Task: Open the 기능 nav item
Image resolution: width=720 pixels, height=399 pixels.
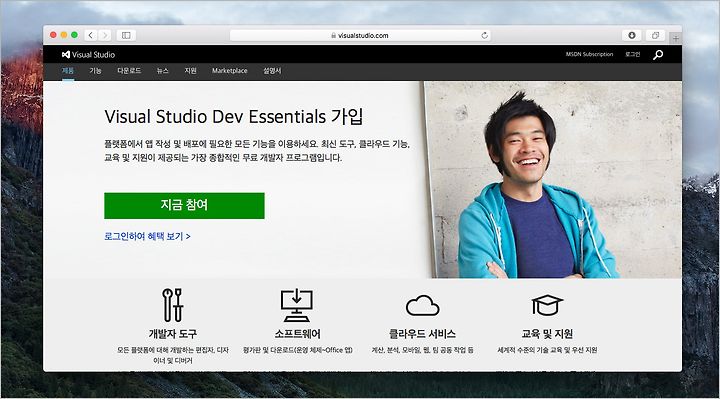Action: [x=96, y=71]
